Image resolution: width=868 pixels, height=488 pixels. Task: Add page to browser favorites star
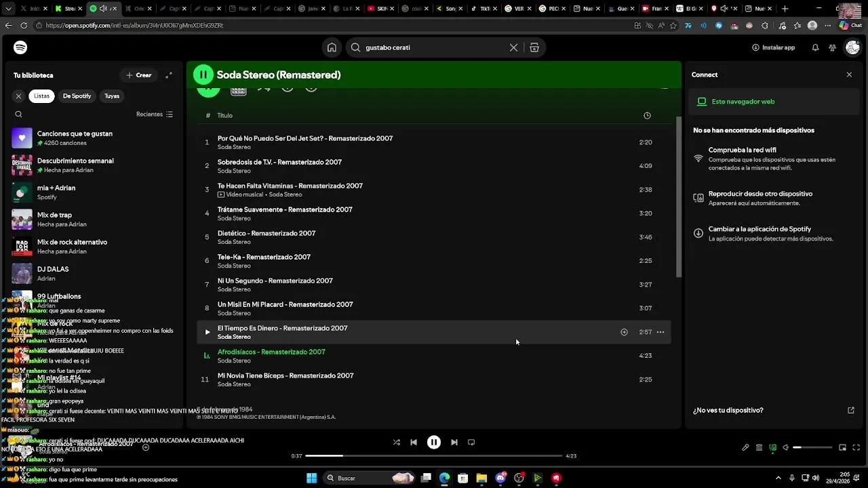[673, 25]
